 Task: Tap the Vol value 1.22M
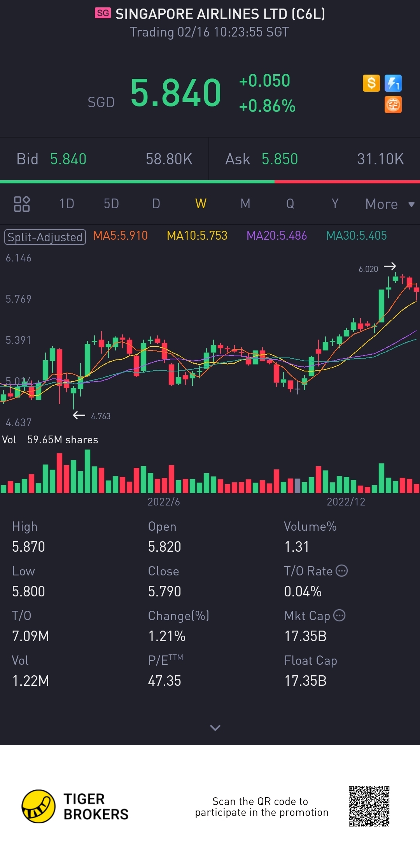pyautogui.click(x=30, y=681)
